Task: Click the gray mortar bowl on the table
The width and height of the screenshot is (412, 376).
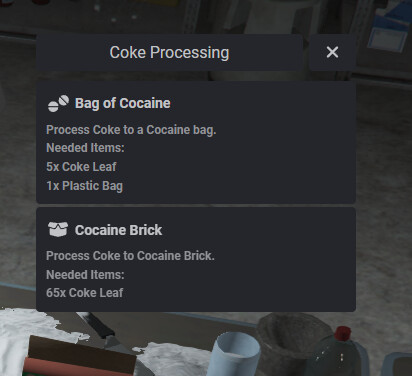Action: [290, 343]
